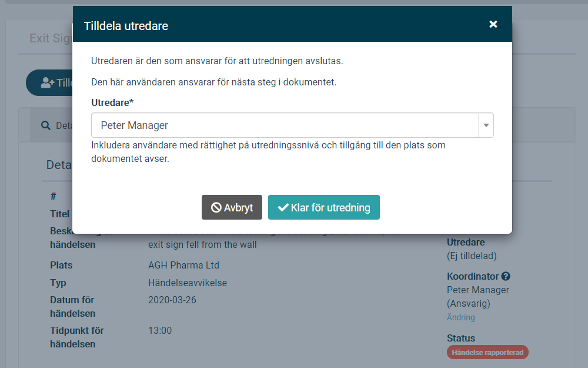Click the assign-user icon on background button
This screenshot has width=588, height=368.
48,82
